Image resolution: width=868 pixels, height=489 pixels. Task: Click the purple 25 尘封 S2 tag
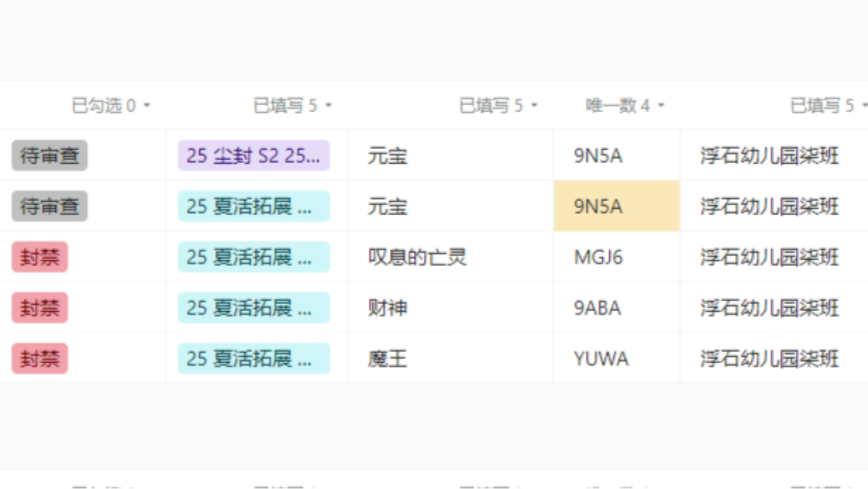click(253, 156)
